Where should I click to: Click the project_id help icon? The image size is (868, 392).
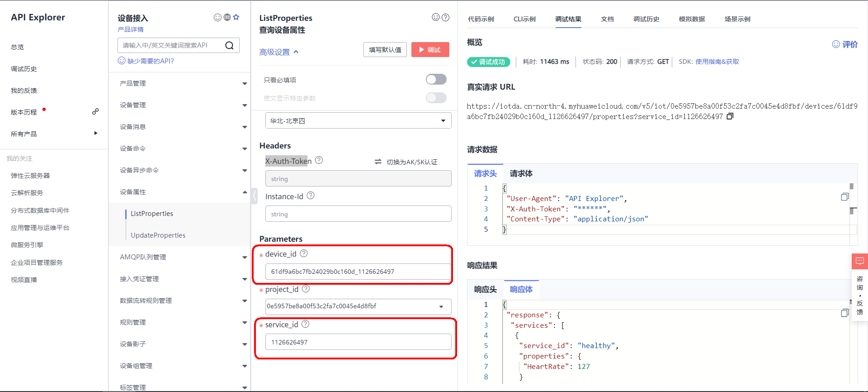point(306,289)
